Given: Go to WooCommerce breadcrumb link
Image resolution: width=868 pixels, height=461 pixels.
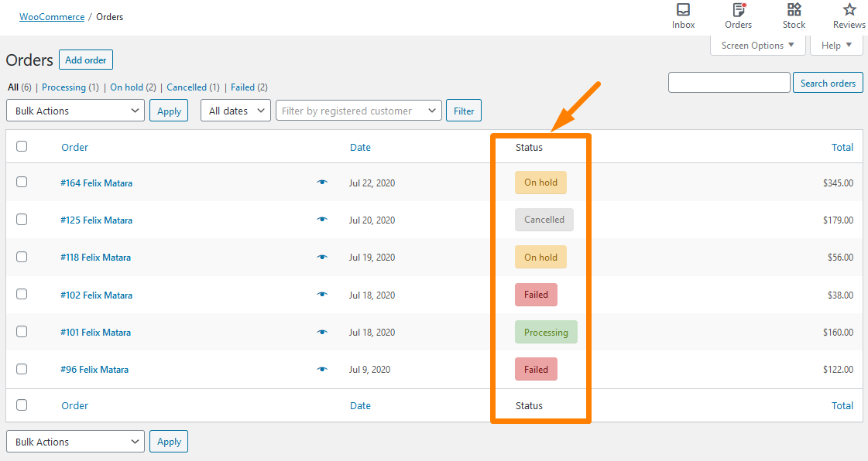Looking at the screenshot, I should (x=52, y=16).
